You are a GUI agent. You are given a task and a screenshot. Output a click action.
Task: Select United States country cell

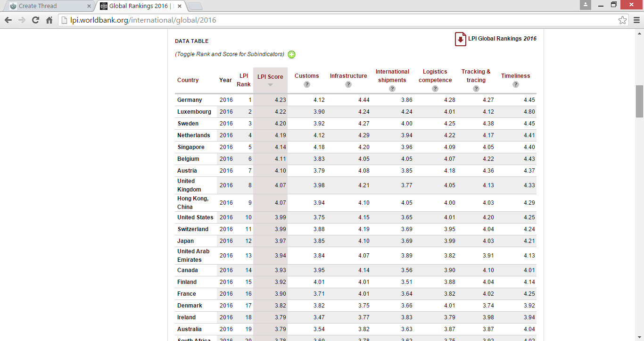point(195,217)
